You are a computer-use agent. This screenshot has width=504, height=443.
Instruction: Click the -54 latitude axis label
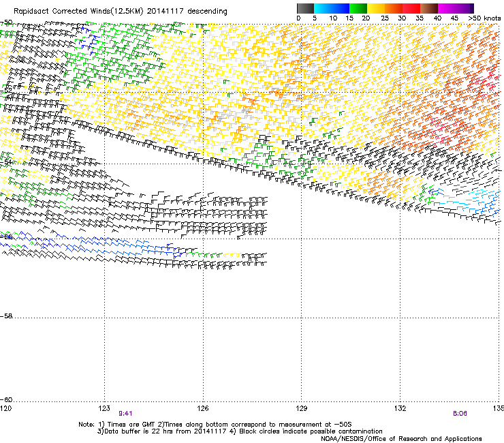pos(6,162)
